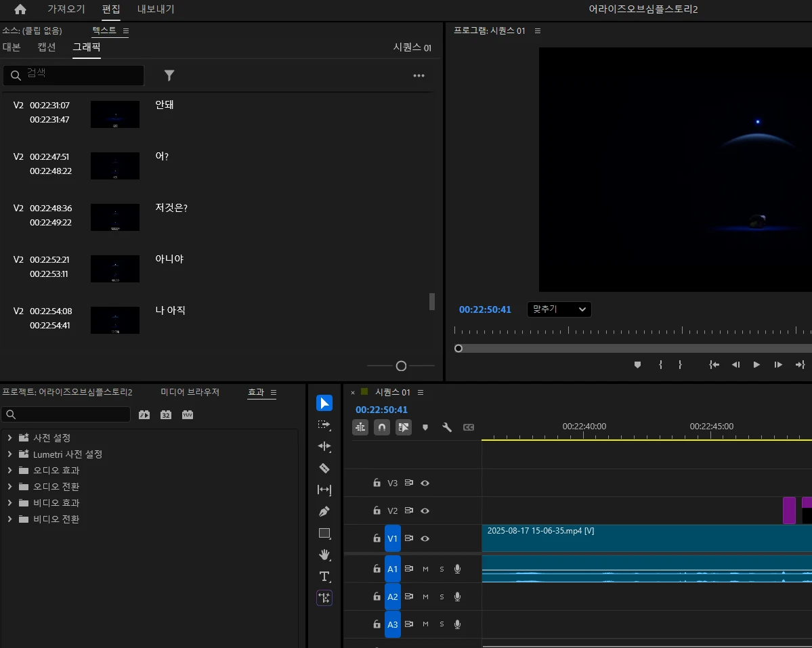Viewport: 812px width, 648px height.
Task: Select the Type tool
Action: click(324, 576)
